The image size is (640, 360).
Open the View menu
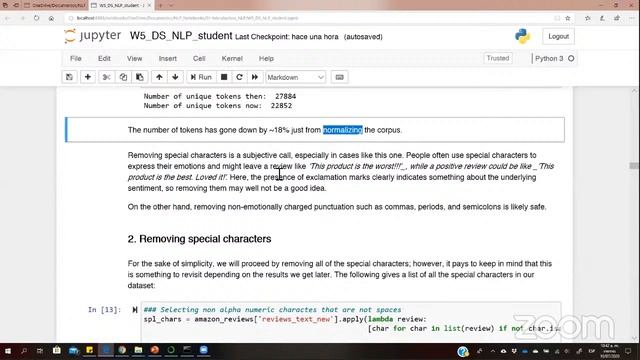pyautogui.click(x=134, y=58)
